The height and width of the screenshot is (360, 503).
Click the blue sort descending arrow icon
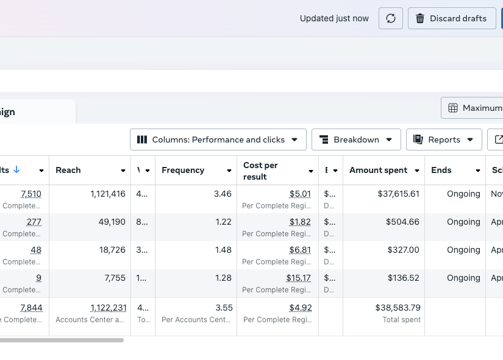click(16, 170)
